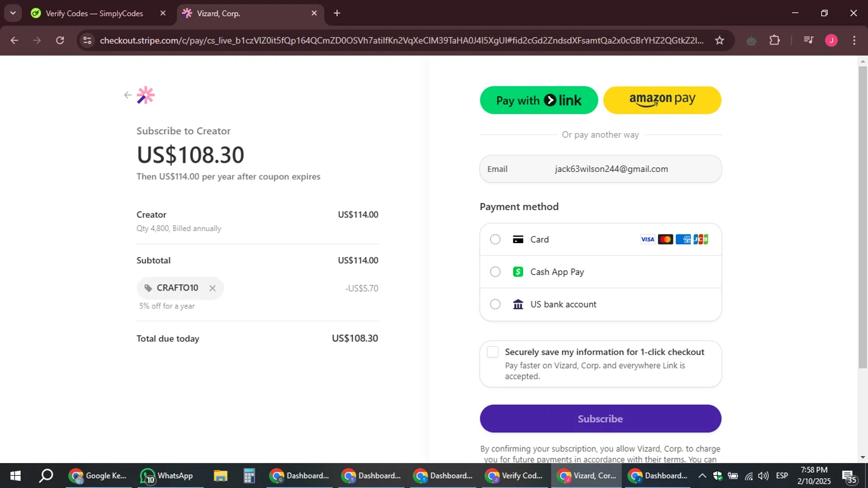Viewport: 868px width, 488px height.
Task: Enable securely save my information checkbox
Action: point(492,352)
